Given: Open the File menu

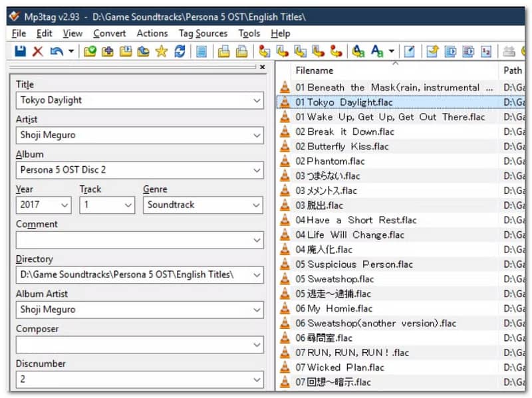Looking at the screenshot, I should 19,33.
